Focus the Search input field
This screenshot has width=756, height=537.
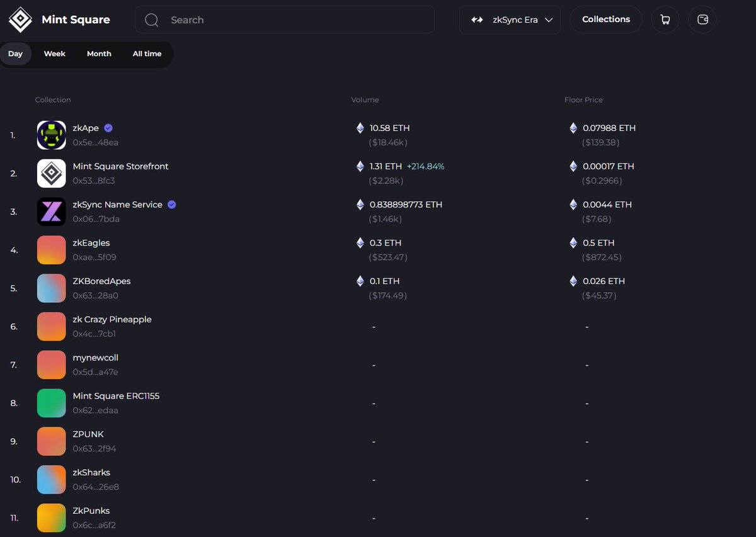tap(285, 20)
